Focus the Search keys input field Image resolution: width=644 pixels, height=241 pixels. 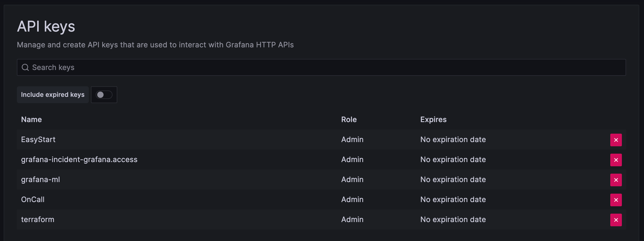pos(321,68)
